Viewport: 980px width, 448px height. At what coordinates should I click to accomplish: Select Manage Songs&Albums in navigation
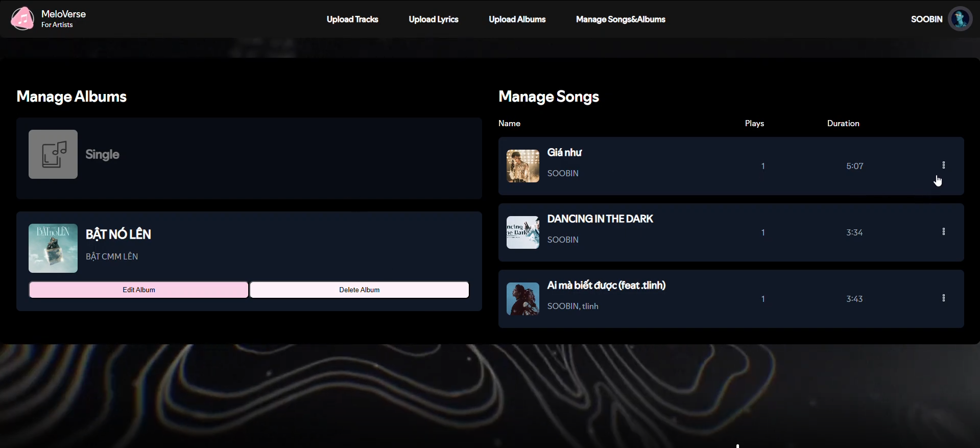[620, 19]
